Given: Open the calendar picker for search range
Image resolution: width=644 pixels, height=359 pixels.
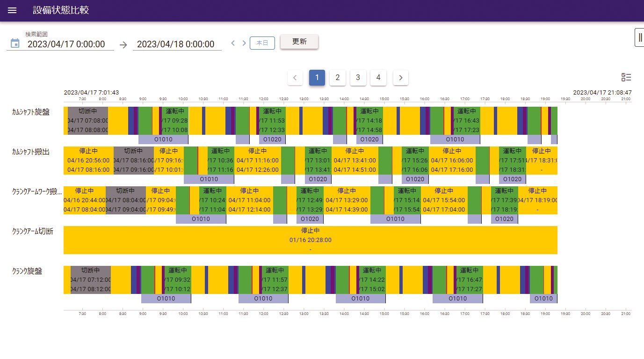Looking at the screenshot, I should [15, 44].
